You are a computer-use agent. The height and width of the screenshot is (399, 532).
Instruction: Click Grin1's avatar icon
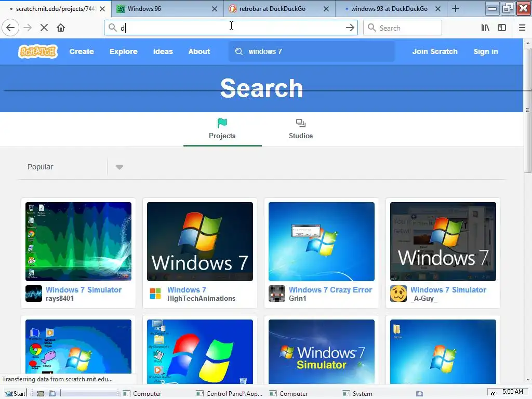tap(277, 294)
